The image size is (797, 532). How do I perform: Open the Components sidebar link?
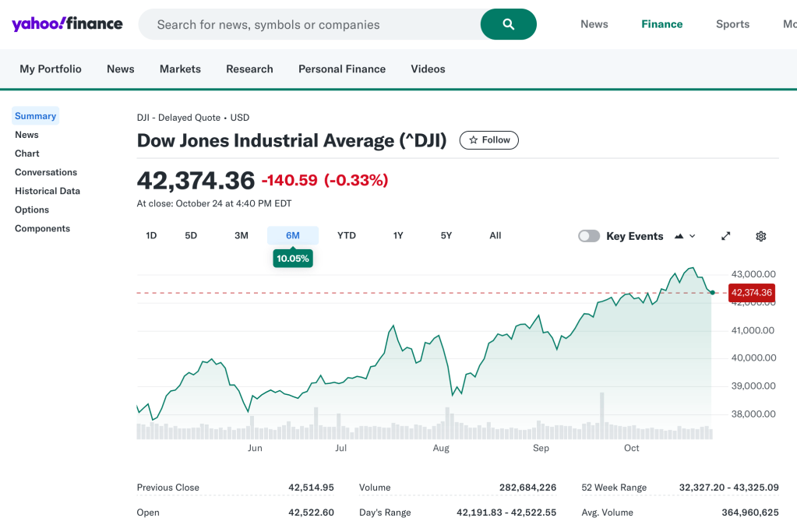click(42, 228)
